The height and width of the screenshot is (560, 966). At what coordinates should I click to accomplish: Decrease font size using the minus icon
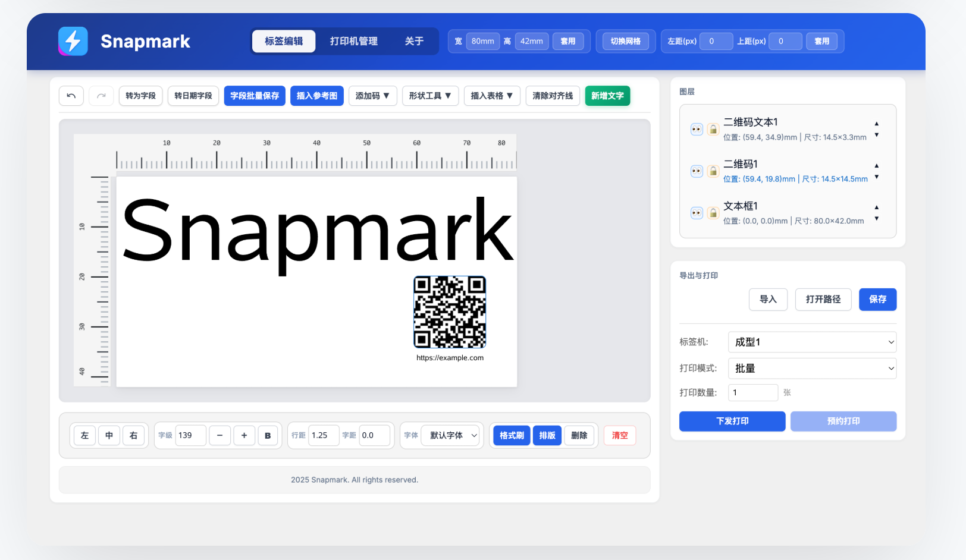219,435
